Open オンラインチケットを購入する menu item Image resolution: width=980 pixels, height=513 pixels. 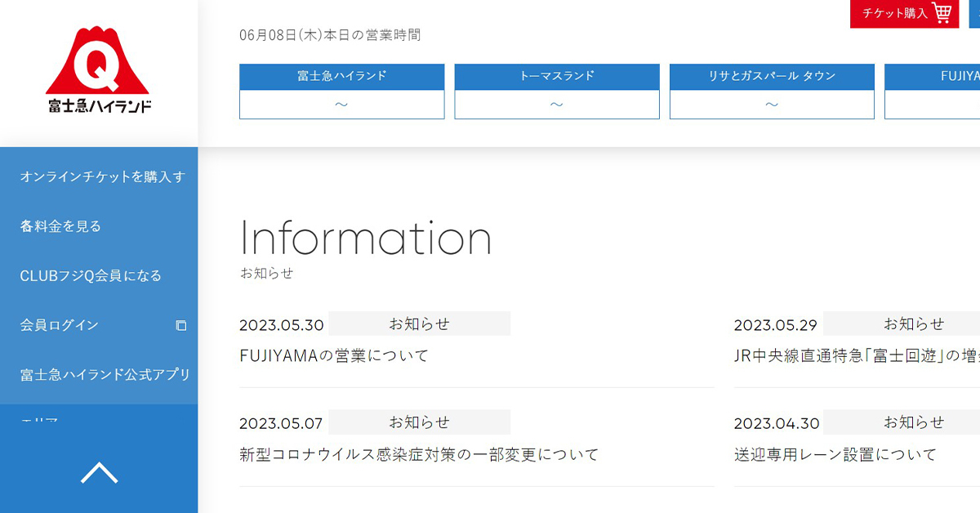[102, 176]
